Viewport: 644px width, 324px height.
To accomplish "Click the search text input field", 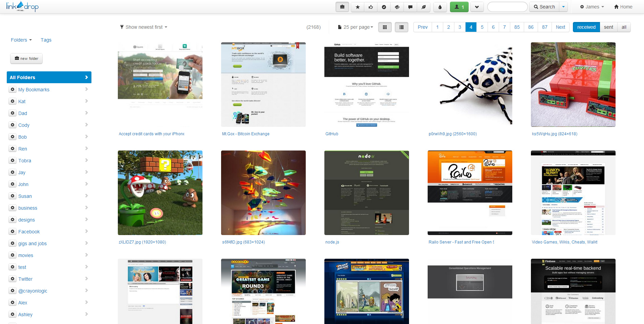I will click(507, 7).
